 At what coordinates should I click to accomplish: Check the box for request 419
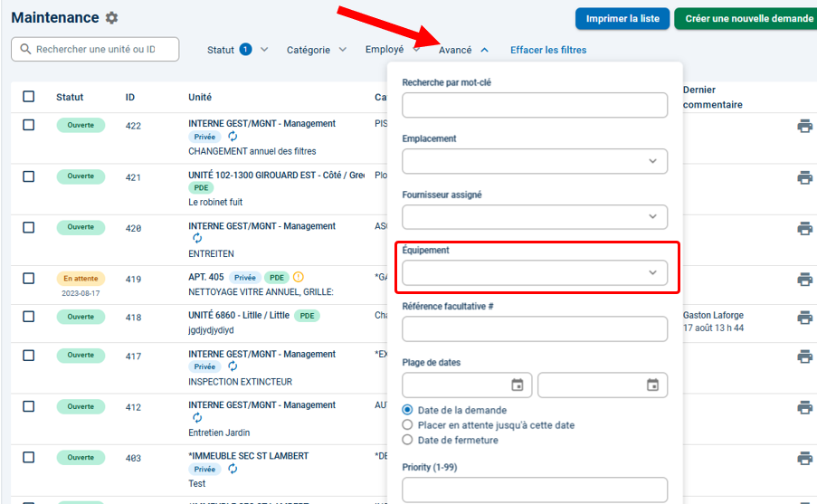[x=29, y=279]
